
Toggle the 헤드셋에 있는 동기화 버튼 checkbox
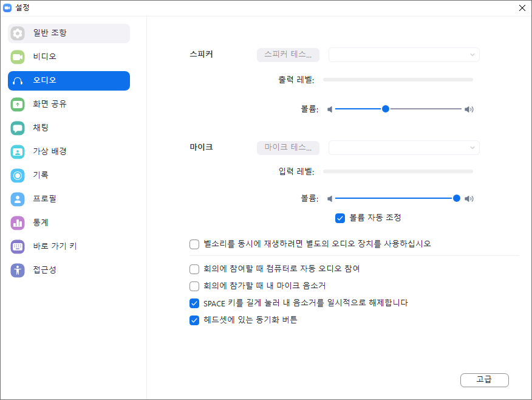click(194, 320)
